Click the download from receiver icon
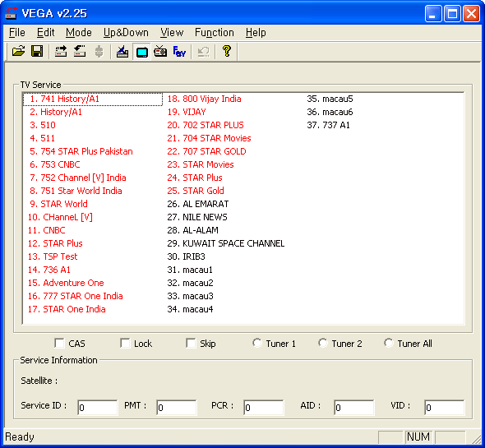This screenshot has width=485, height=448. [x=80, y=51]
